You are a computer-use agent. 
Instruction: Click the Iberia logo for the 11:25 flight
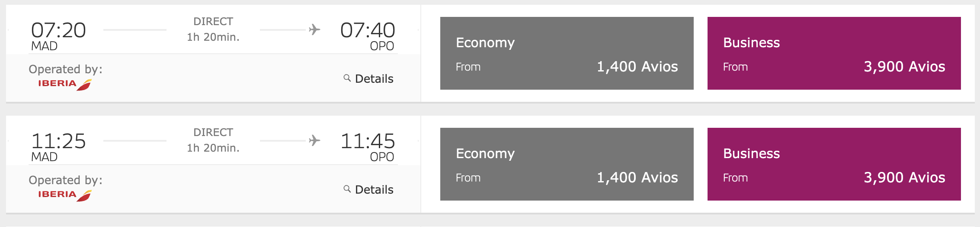point(65,195)
